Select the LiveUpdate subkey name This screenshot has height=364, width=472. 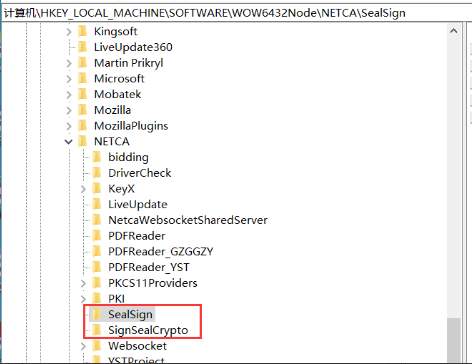point(138,205)
